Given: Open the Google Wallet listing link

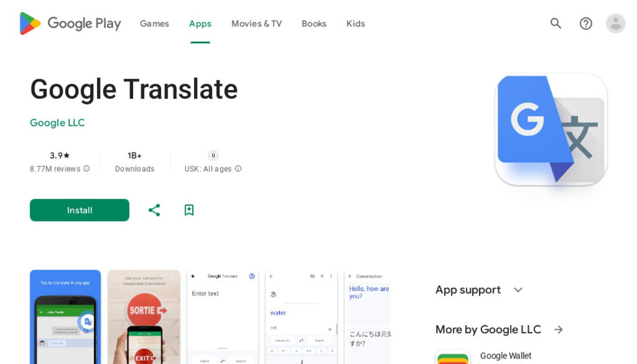Looking at the screenshot, I should click(506, 356).
